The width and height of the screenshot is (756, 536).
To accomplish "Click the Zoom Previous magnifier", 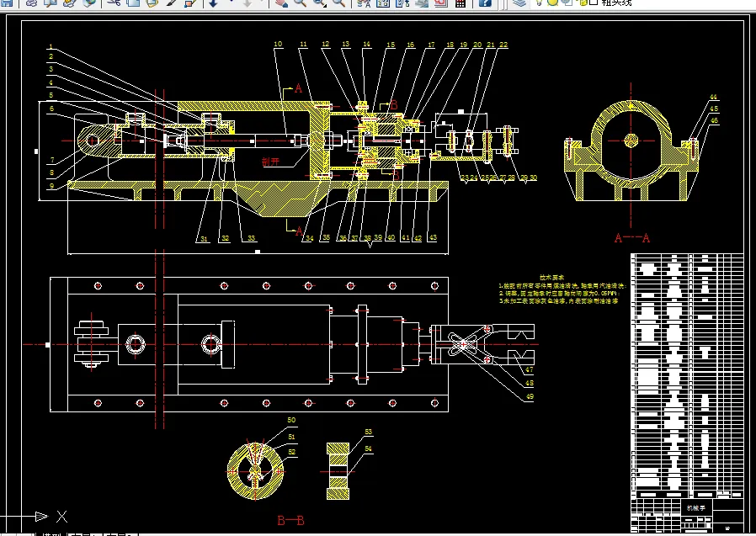I will (x=339, y=3).
